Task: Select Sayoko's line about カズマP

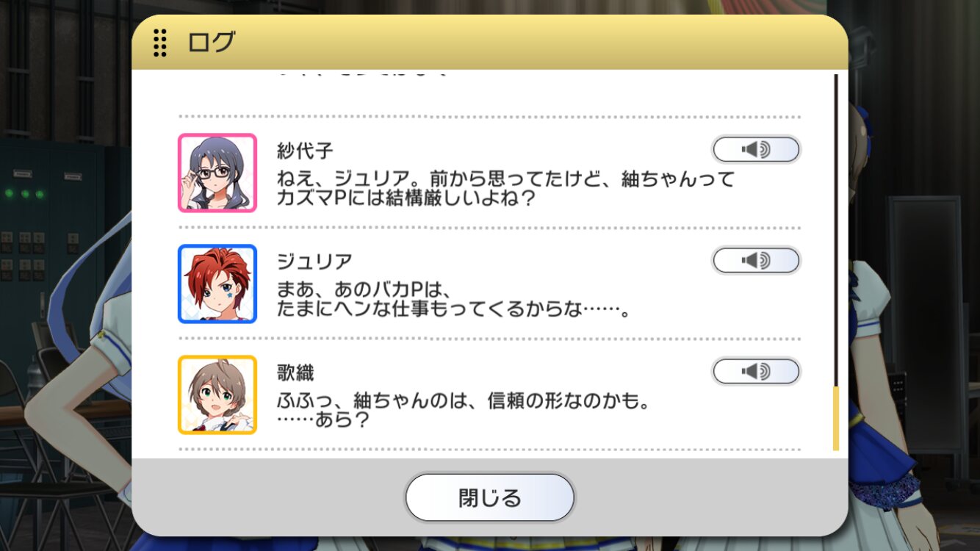Action: tap(505, 189)
